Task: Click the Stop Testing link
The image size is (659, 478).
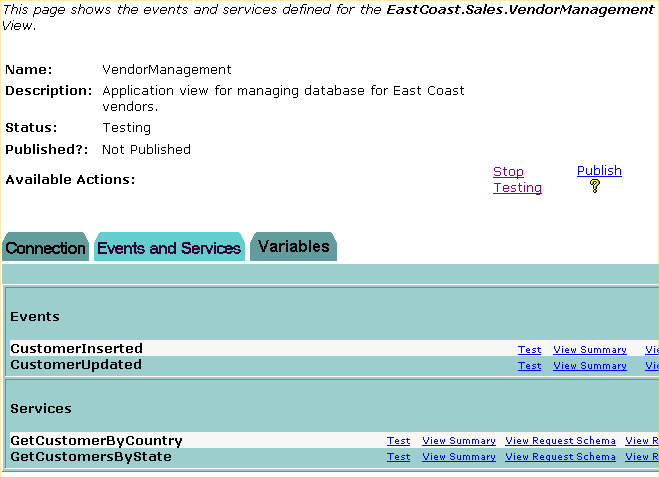Action: pyautogui.click(x=517, y=180)
